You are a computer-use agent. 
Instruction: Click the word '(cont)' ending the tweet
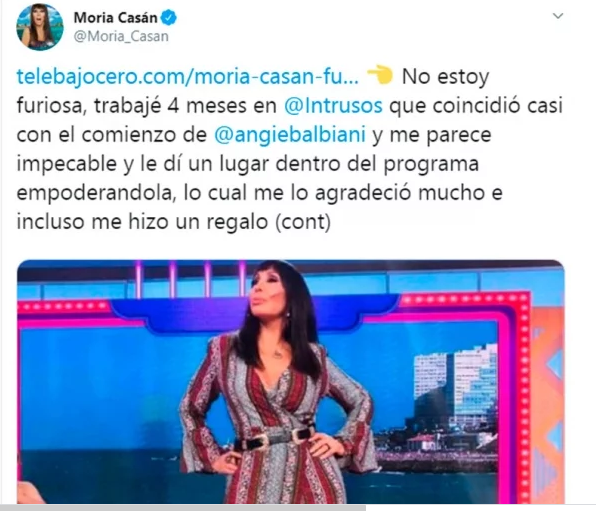[x=303, y=222]
